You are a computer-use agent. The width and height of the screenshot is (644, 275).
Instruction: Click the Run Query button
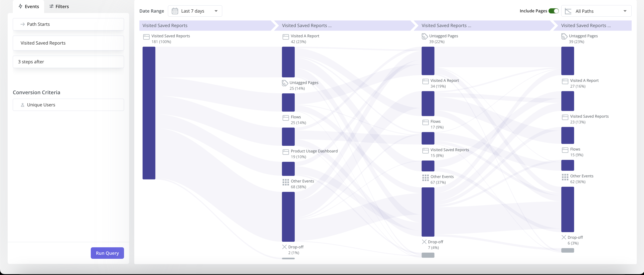(x=107, y=253)
